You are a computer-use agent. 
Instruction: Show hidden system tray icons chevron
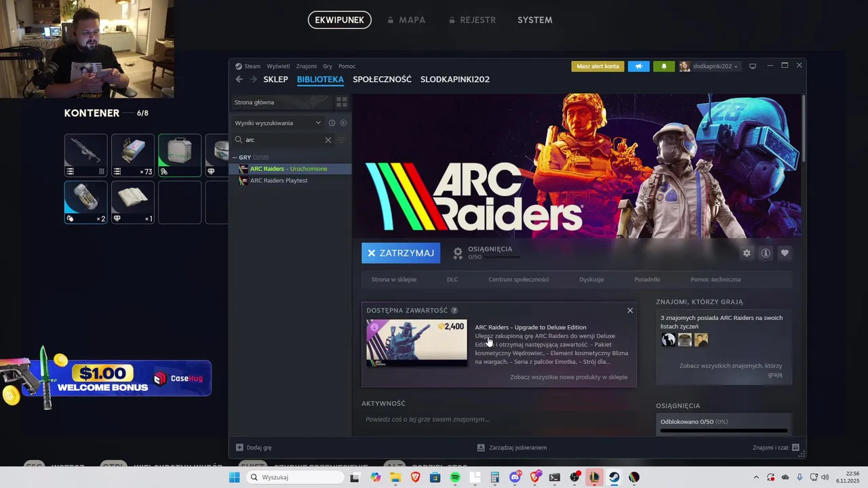click(756, 477)
